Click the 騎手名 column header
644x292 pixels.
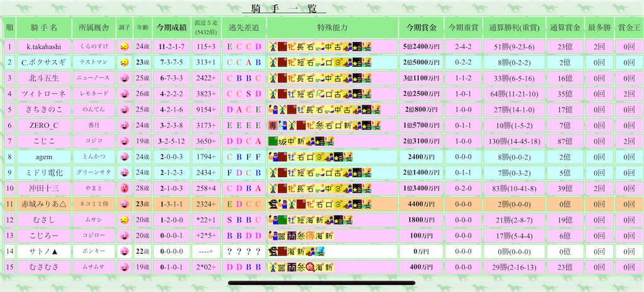tap(44, 28)
